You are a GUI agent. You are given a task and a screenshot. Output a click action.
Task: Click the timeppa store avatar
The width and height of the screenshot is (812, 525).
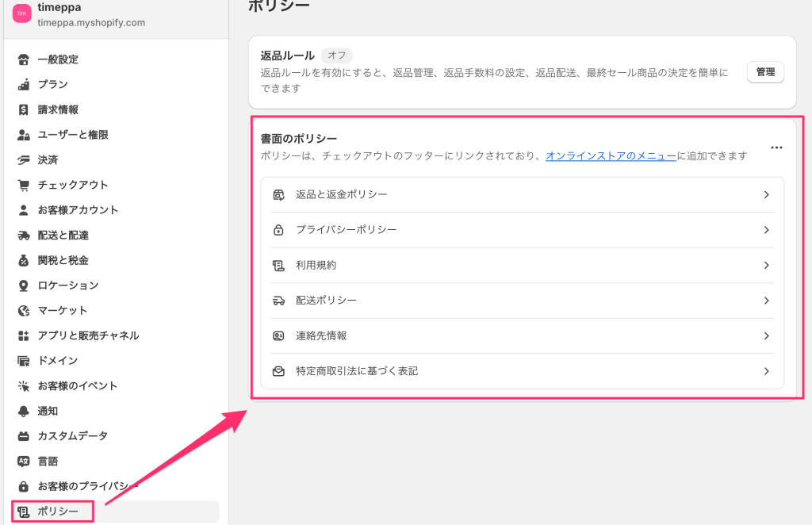pos(21,14)
